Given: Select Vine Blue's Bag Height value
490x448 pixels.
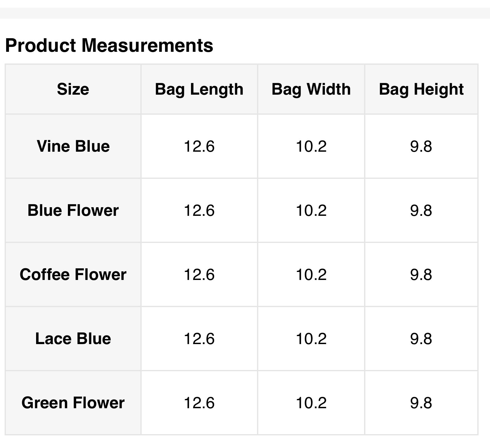Looking at the screenshot, I should click(x=421, y=146).
